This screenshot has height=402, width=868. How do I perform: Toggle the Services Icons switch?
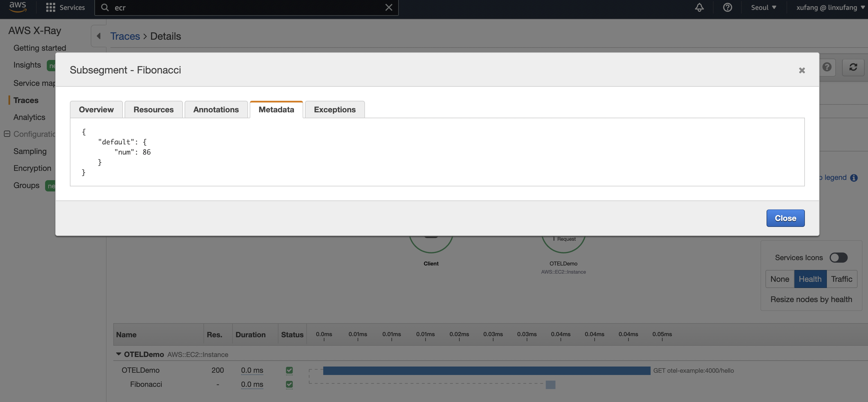click(x=838, y=258)
